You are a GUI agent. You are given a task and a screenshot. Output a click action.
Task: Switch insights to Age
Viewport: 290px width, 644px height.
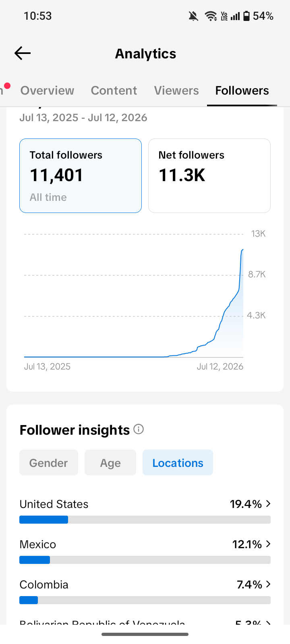coord(110,462)
